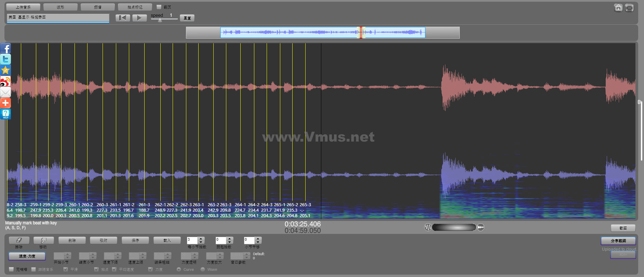
Task: Switch to the 频谱 spectrum view
Action: click(x=98, y=7)
